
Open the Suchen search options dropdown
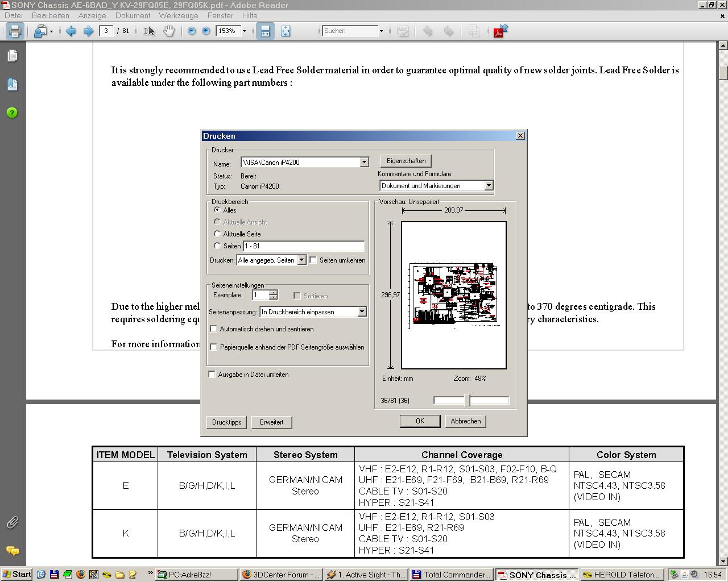[381, 31]
